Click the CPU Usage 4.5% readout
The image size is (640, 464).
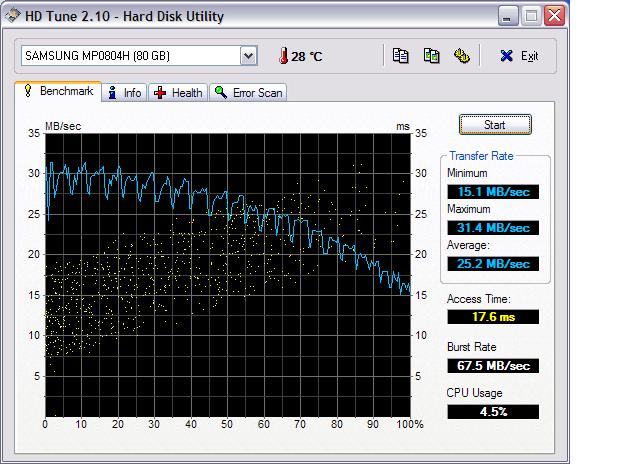coord(493,411)
